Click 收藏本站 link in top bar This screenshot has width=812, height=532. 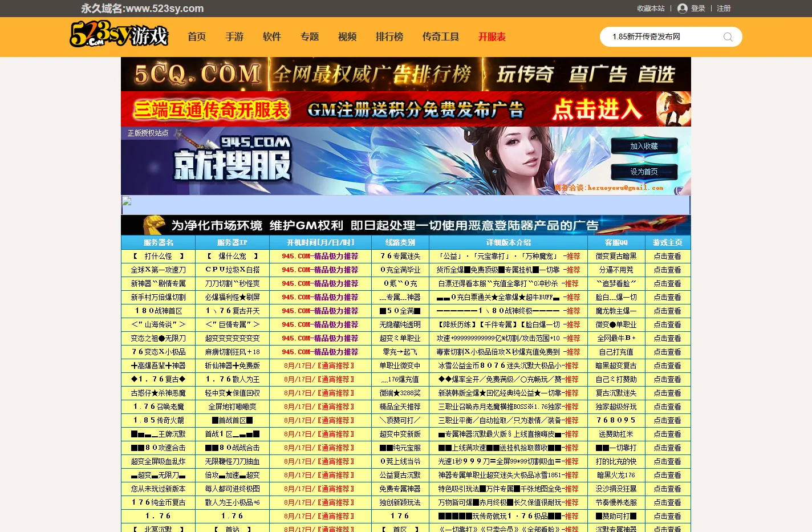click(651, 9)
